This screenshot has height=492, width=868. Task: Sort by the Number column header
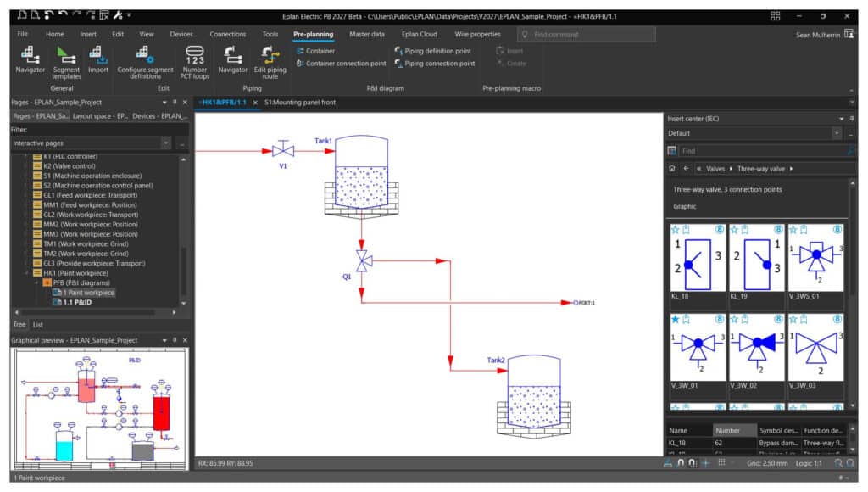coord(734,431)
